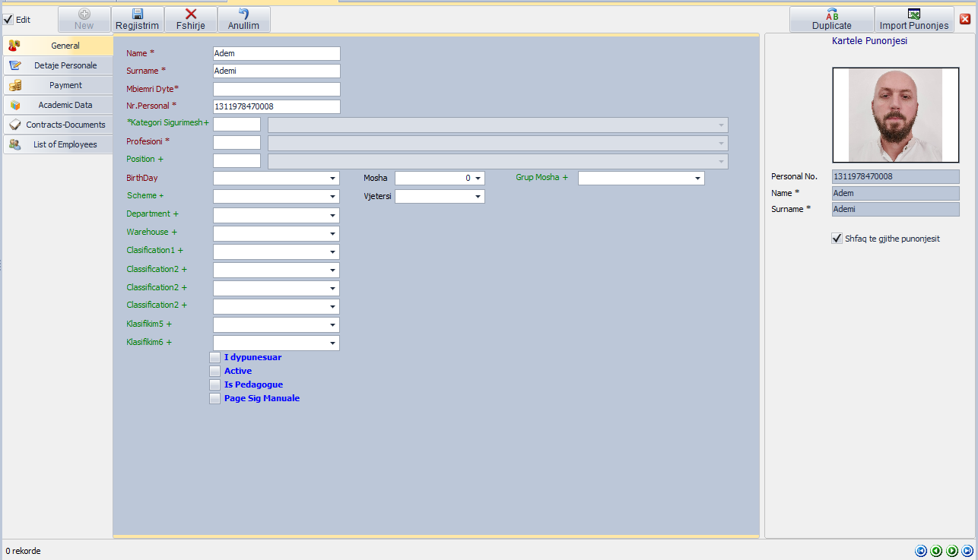
Task: Switch to the Payment tab
Action: (58, 85)
